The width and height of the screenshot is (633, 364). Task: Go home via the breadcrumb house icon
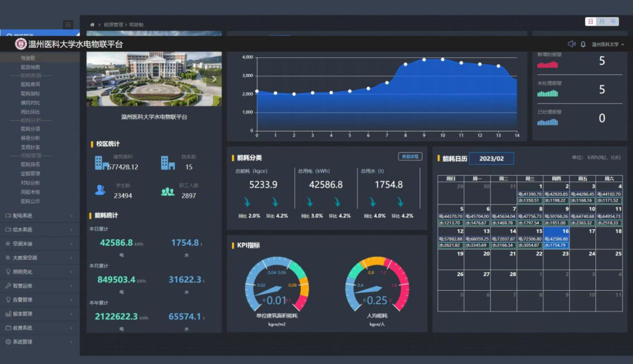pos(92,25)
